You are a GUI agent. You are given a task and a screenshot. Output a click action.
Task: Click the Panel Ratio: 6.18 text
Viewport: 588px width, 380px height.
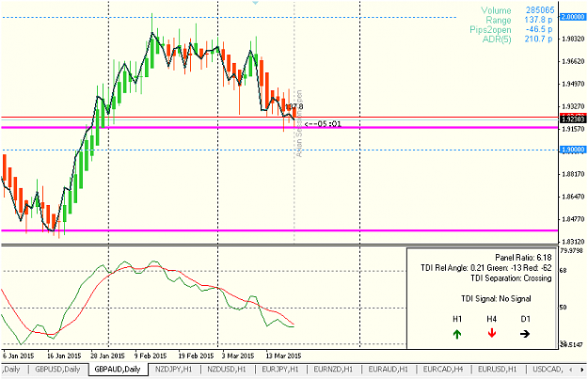(523, 258)
